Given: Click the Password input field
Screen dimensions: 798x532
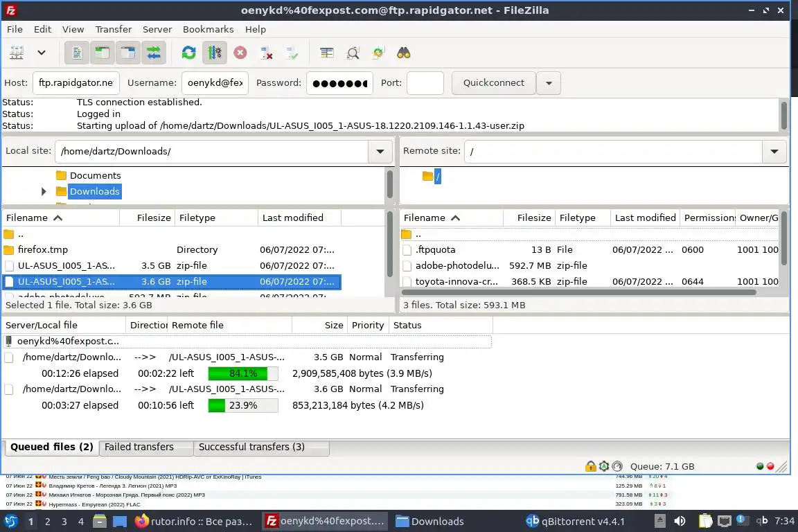Looking at the screenshot, I should [x=339, y=83].
